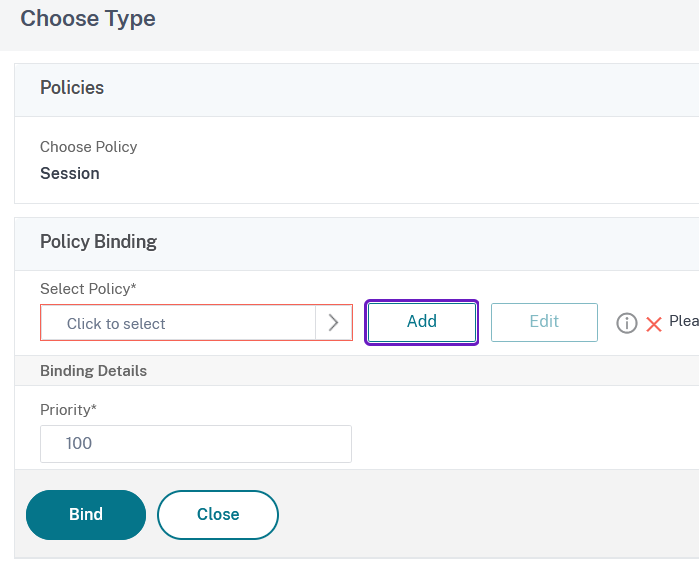
Task: Click the Choose Policy label
Action: (88, 147)
